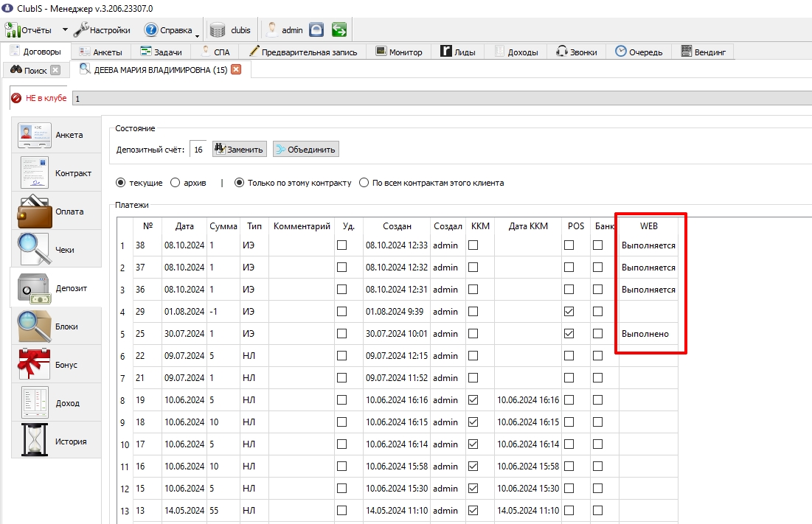Expand the Справка dropdown arrow
812x524 pixels.
pos(198,35)
